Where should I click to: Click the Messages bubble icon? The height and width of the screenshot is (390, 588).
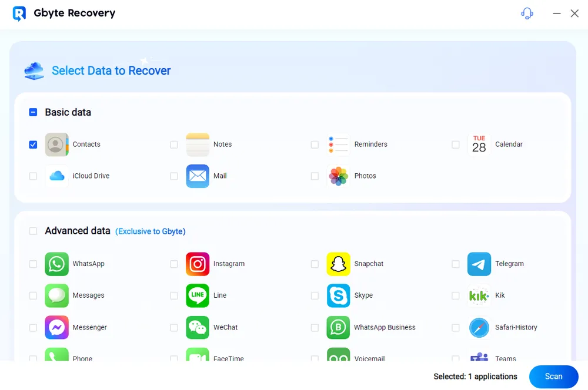pyautogui.click(x=56, y=295)
